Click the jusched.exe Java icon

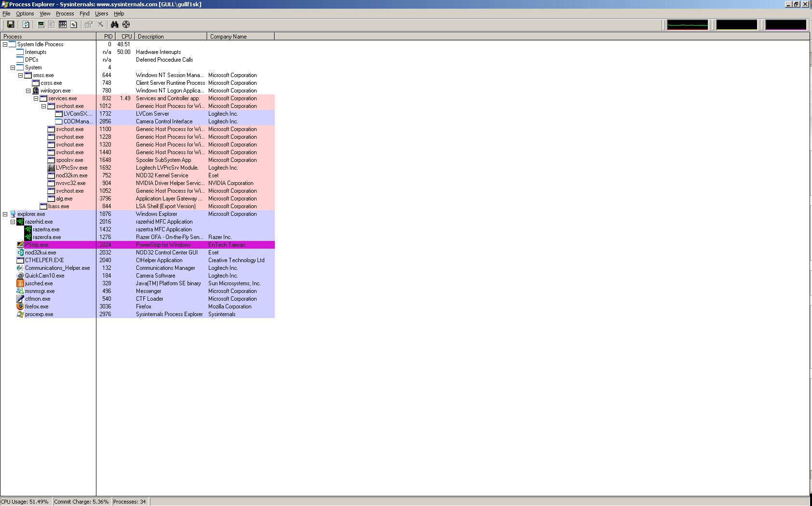point(20,283)
